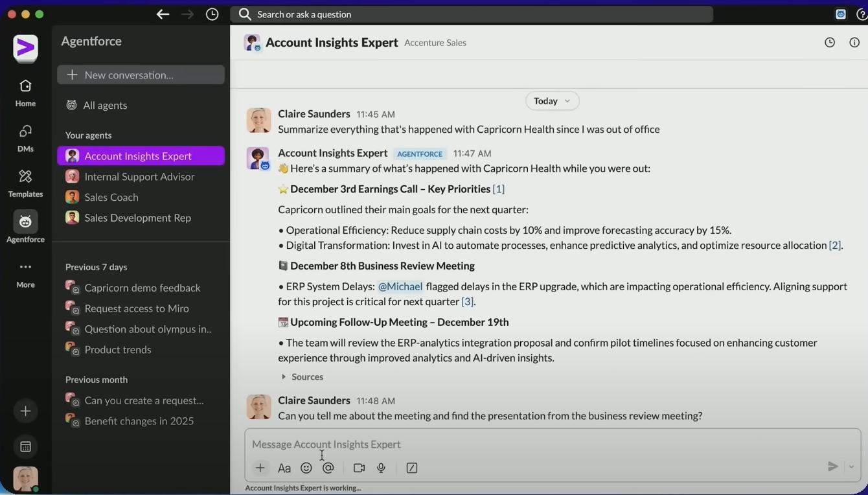Open citation link [3]
Screen dimensions: 868x495
(x=467, y=301)
